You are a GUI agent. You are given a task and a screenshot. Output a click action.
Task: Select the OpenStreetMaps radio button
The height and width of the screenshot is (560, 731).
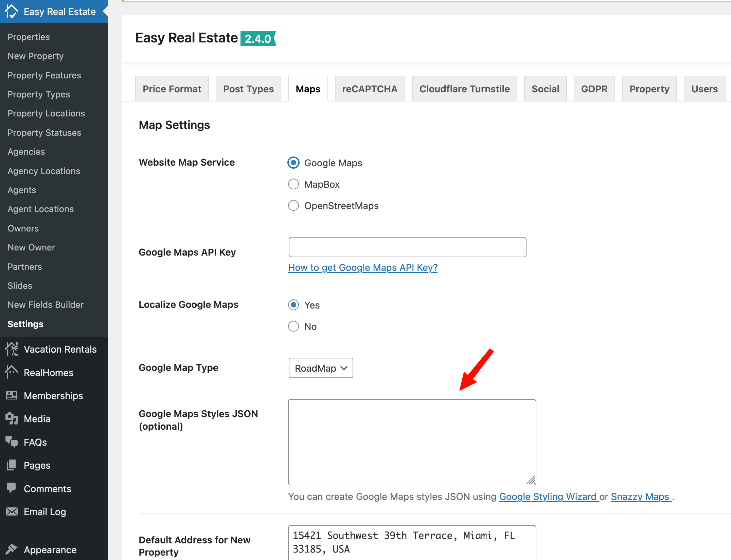coord(293,206)
